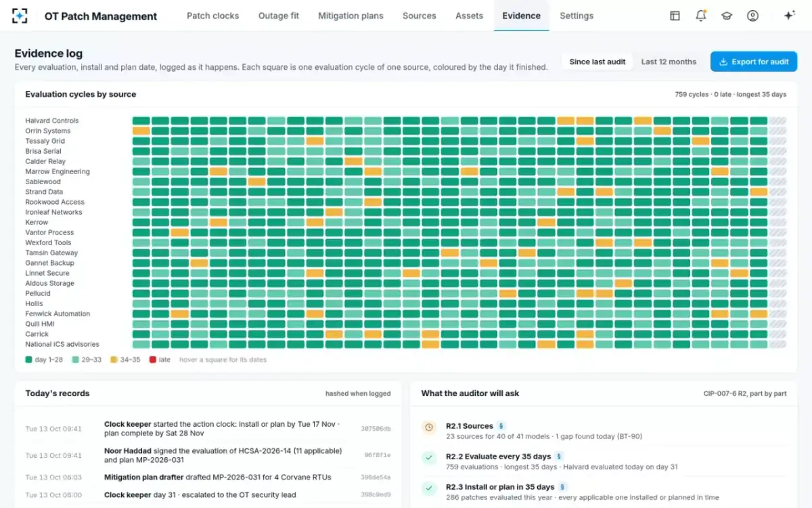The height and width of the screenshot is (508, 812).
Task: Click the record hash 307506db
Action: pos(376,429)
